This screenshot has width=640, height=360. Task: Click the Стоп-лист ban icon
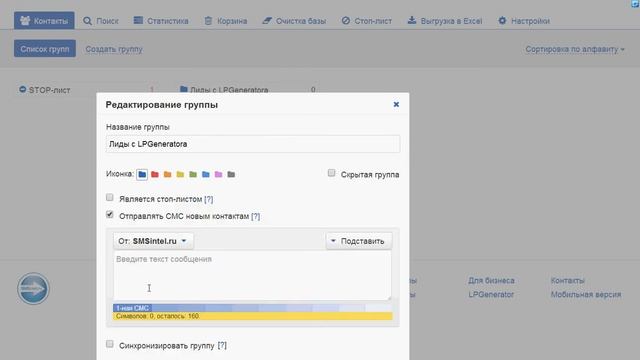tap(346, 20)
